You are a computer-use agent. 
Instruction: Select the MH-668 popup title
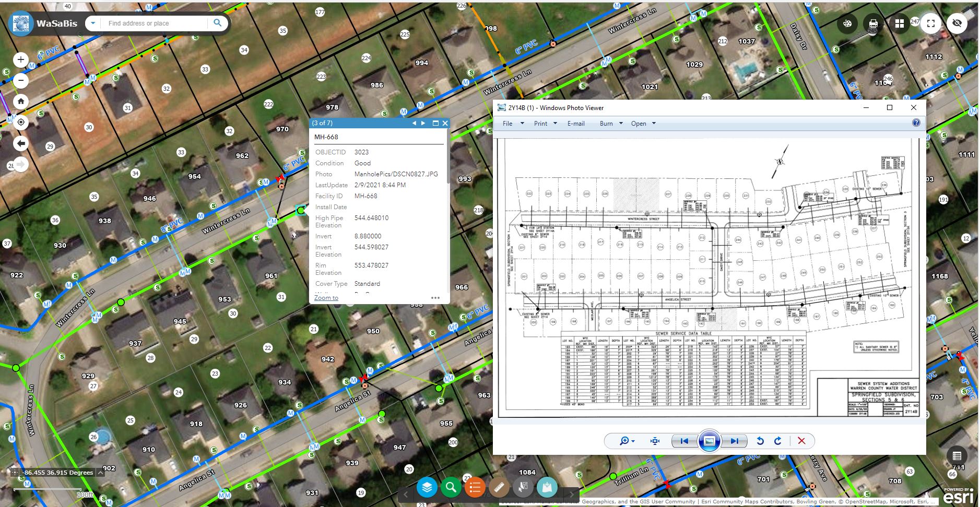326,137
